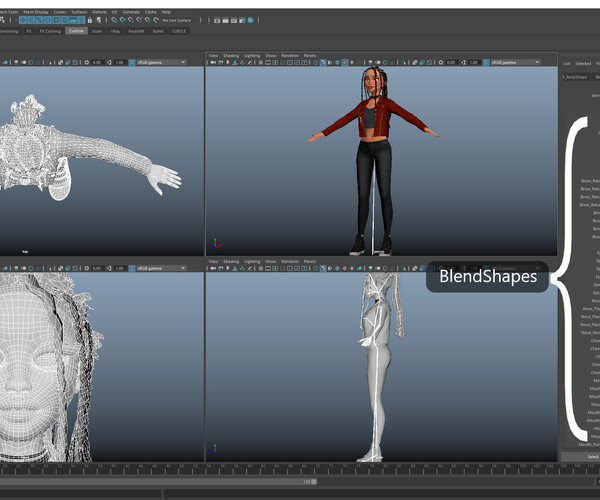The width and height of the screenshot is (600, 500).
Task: Toggle Film Gate icon in perspective panel
Action: click(x=268, y=62)
